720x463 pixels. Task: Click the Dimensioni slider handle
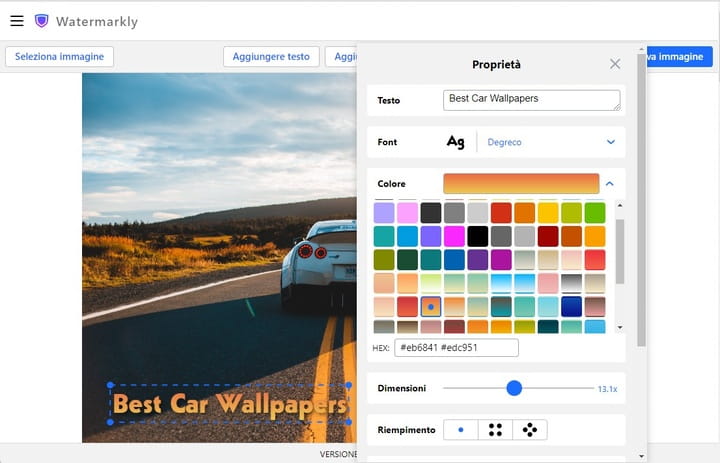(514, 388)
